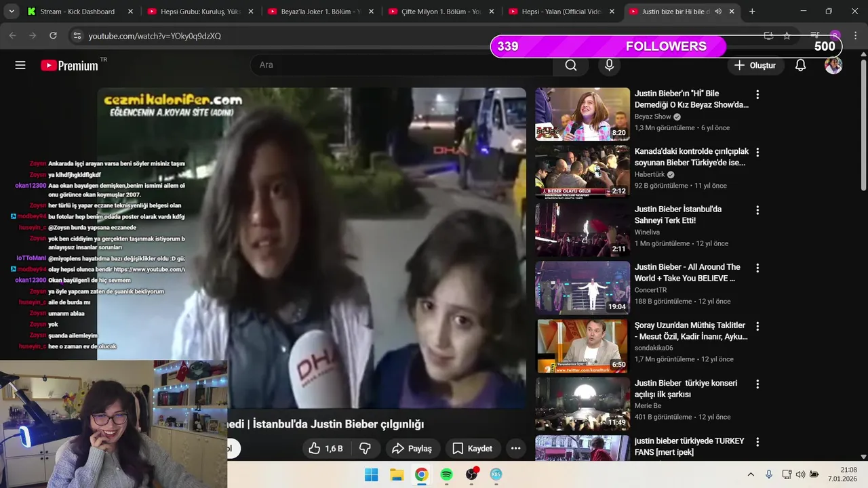Open the 6:50 Şoray Uzun thumbnail
The image size is (868, 488).
(x=583, y=346)
